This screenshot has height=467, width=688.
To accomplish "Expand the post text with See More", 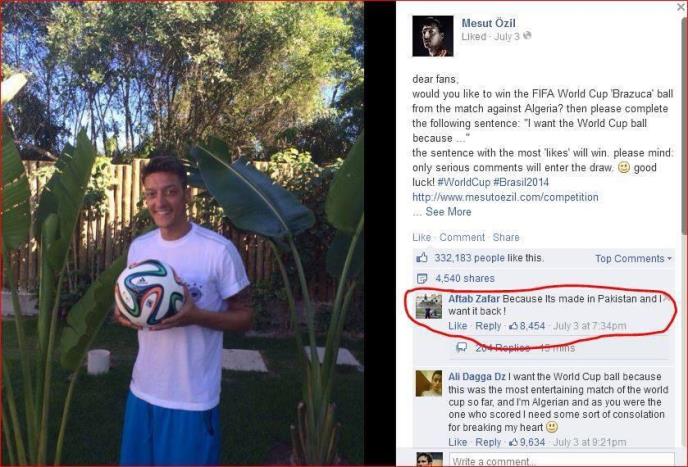I will (448, 212).
